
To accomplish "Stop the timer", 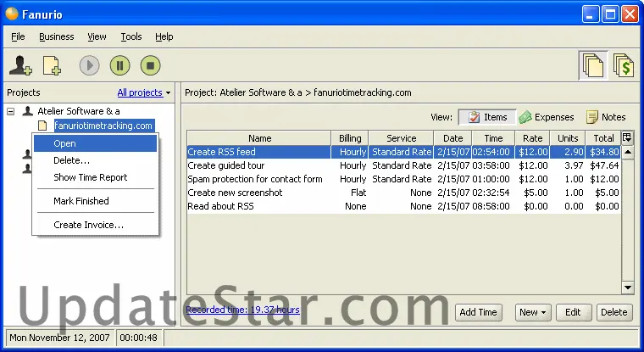I will tap(150, 65).
